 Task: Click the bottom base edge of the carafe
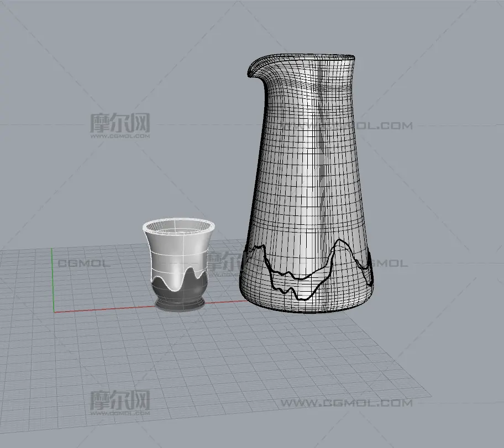[x=304, y=311]
